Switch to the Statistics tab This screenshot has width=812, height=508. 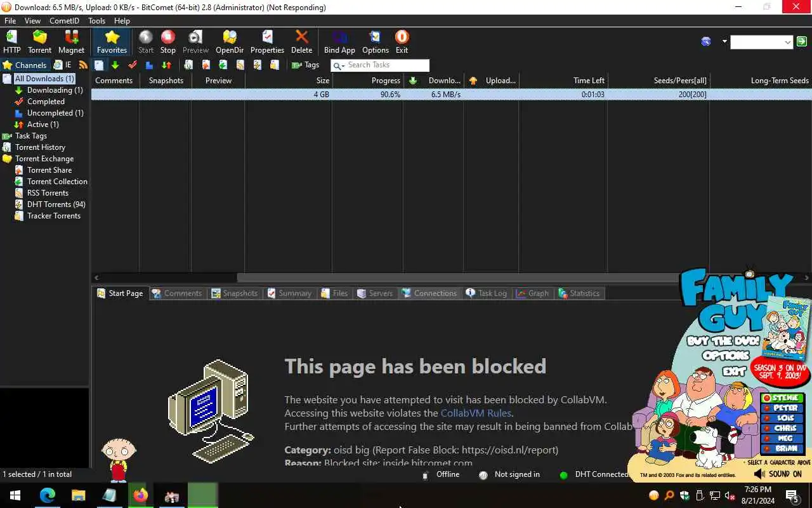579,293
